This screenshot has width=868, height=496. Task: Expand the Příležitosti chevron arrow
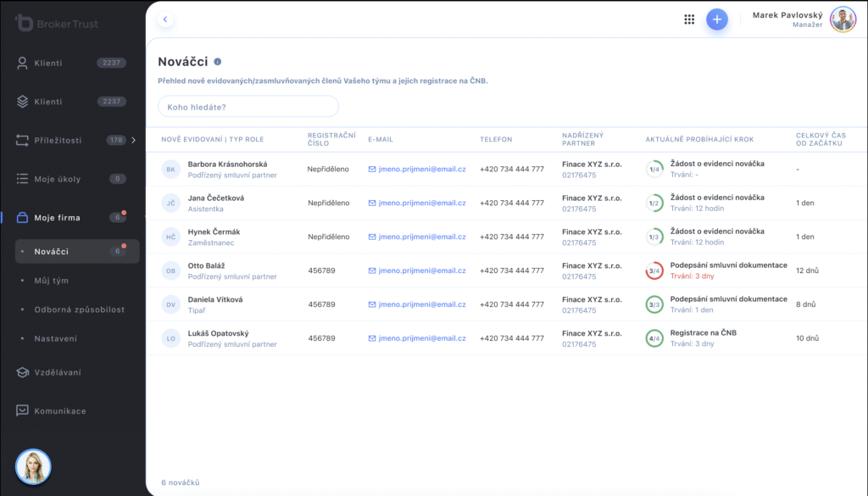133,140
